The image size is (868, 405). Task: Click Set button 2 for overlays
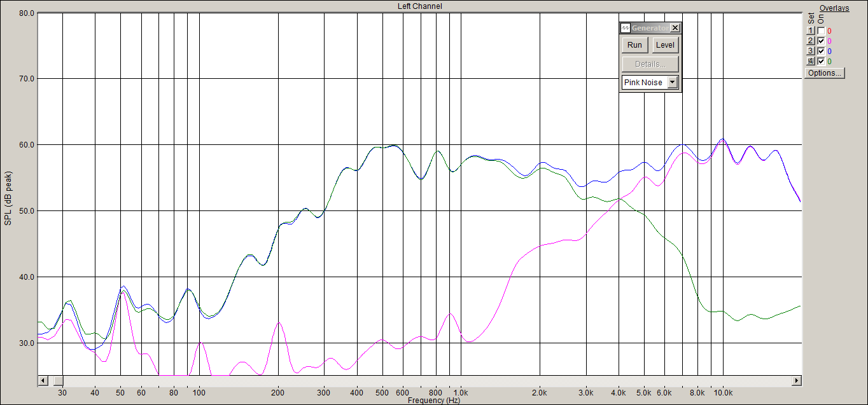(811, 41)
